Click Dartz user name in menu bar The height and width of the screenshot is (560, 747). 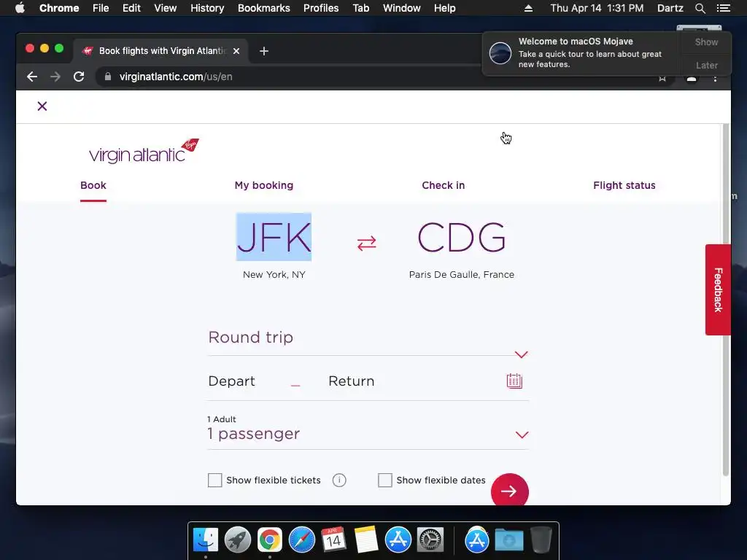point(670,8)
